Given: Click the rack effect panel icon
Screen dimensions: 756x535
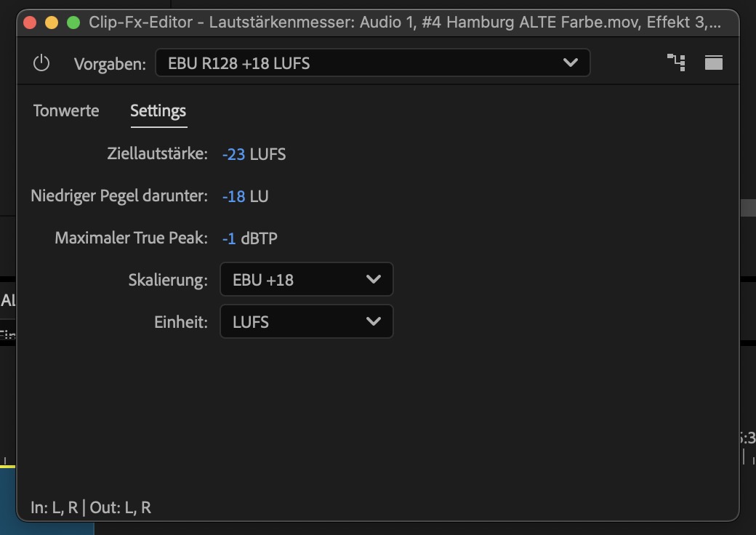Looking at the screenshot, I should click(x=714, y=63).
